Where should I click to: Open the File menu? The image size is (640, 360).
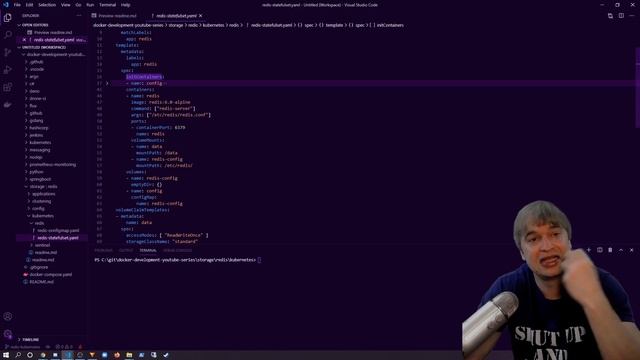tap(17, 5)
